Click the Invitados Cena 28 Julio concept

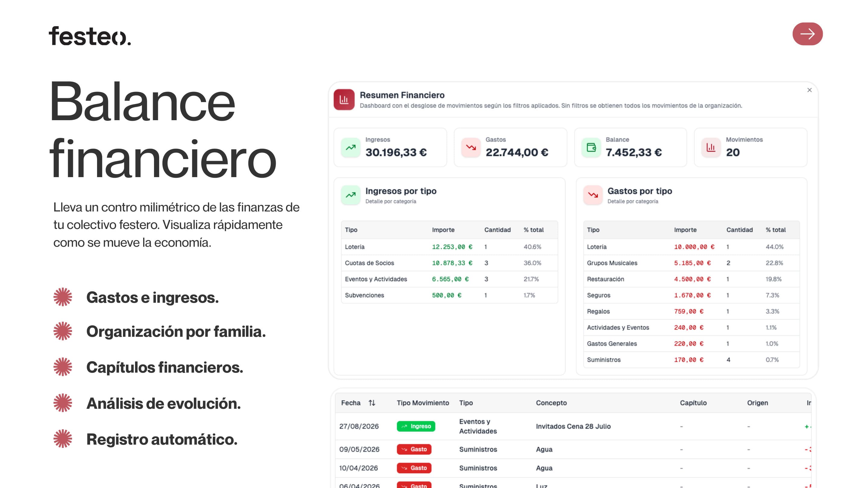coord(573,426)
